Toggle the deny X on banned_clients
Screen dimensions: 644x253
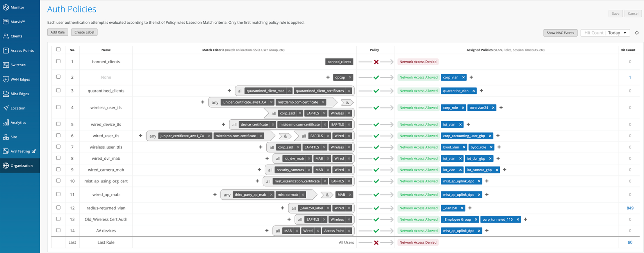376,62
